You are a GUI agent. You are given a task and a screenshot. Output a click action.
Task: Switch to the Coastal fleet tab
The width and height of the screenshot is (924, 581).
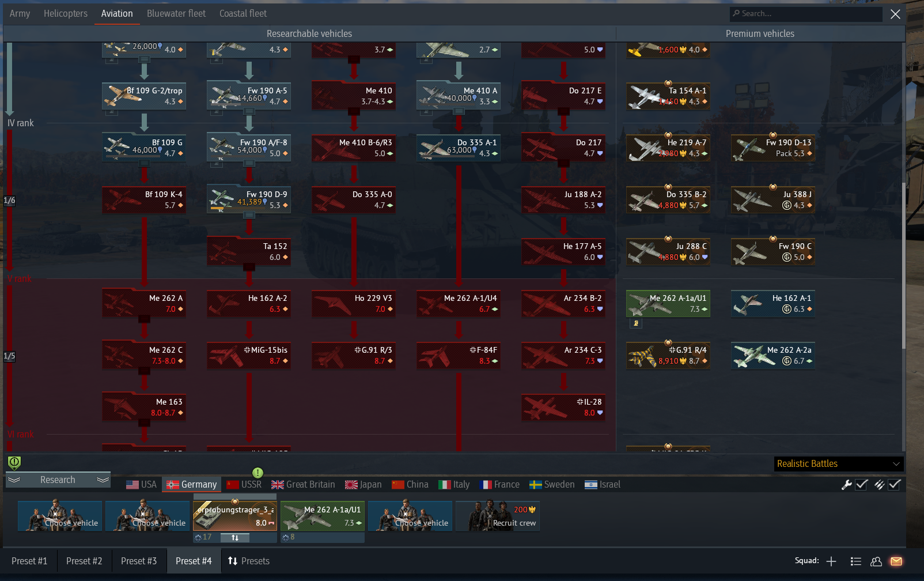pyautogui.click(x=243, y=13)
